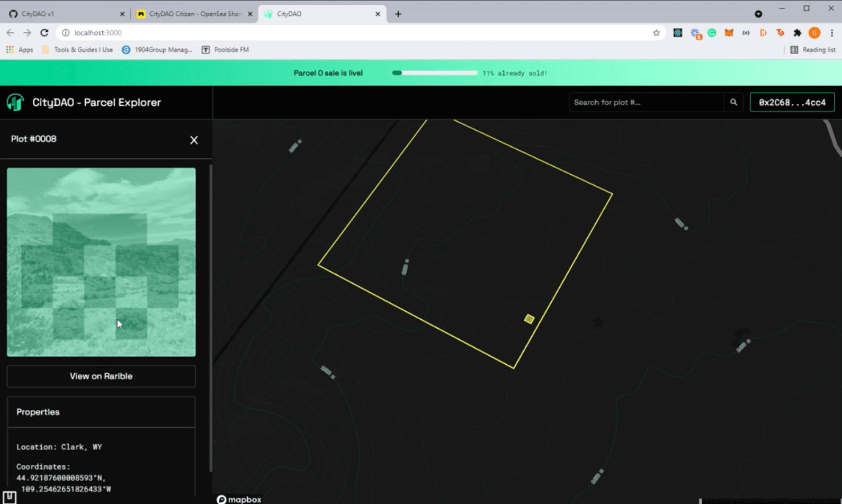
Task: Reload the localhost page
Action: tap(44, 33)
